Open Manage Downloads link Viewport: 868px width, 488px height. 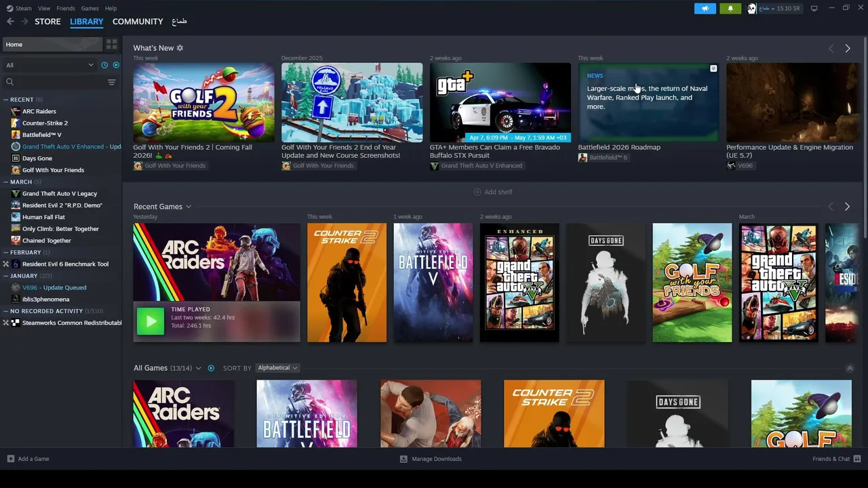click(x=437, y=459)
